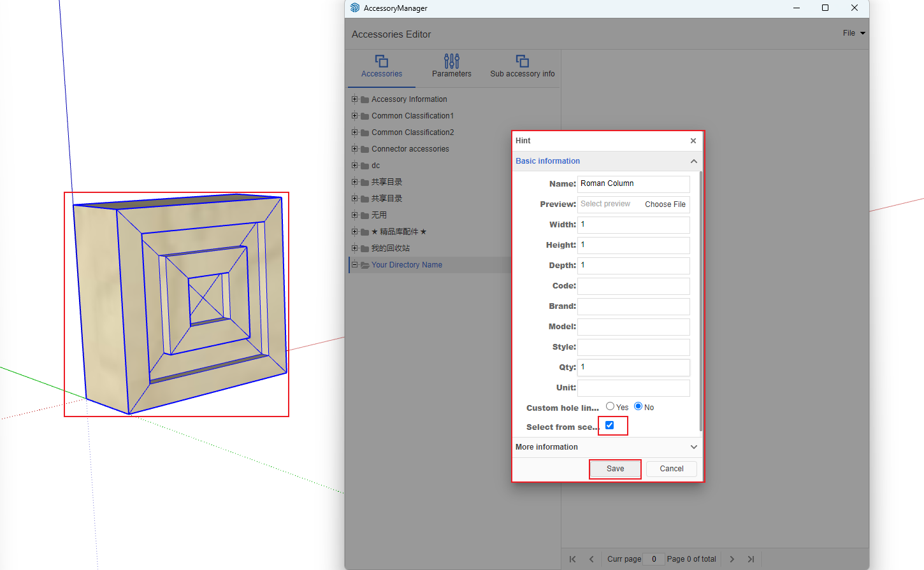Click Choose File for preview
The width and height of the screenshot is (924, 570).
(665, 204)
